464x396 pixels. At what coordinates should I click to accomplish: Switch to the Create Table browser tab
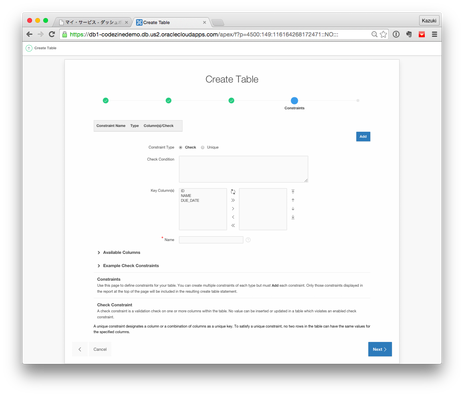tap(171, 22)
